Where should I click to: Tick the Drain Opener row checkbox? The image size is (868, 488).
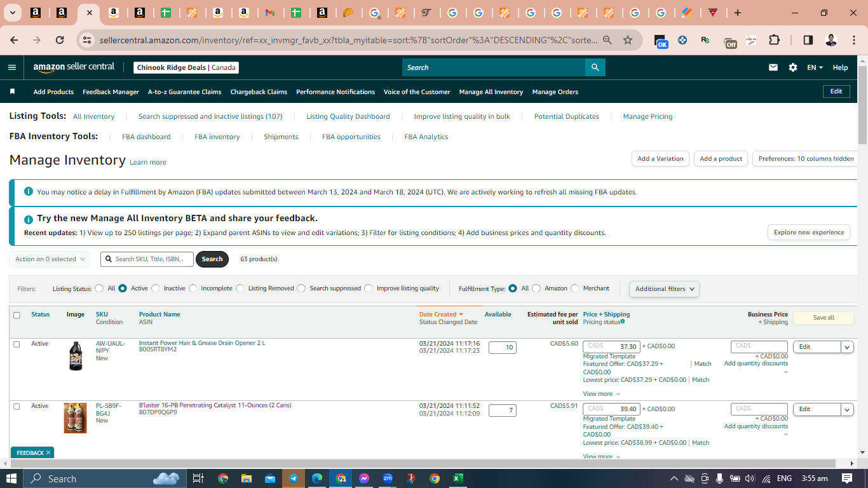click(x=17, y=344)
